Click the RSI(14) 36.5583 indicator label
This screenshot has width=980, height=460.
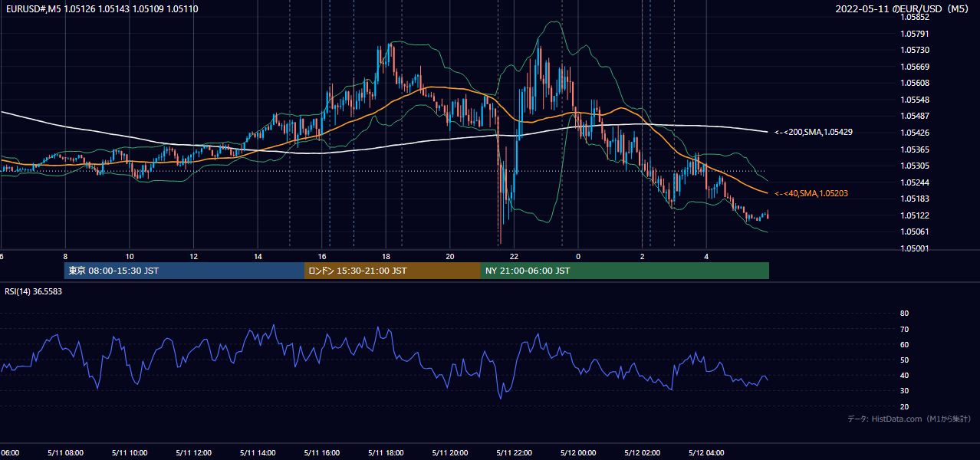[33, 291]
